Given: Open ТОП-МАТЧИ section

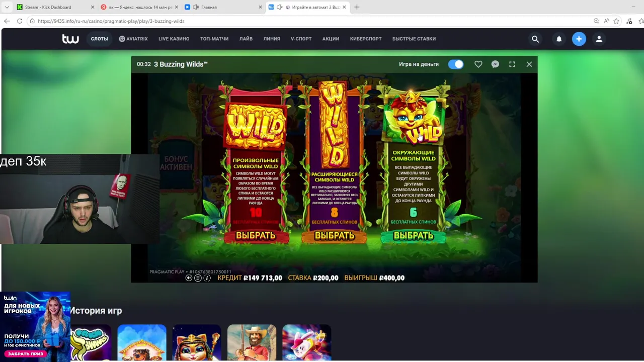Looking at the screenshot, I should [x=214, y=39].
